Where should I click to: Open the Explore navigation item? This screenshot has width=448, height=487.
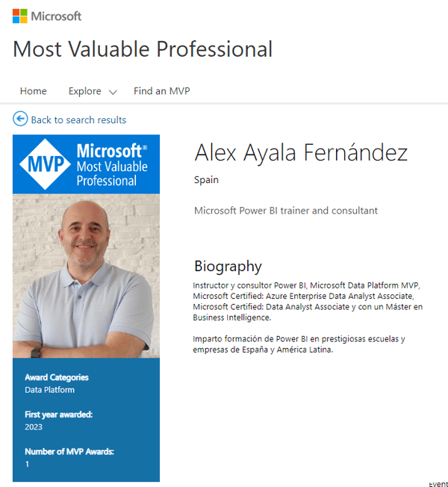coord(85,91)
